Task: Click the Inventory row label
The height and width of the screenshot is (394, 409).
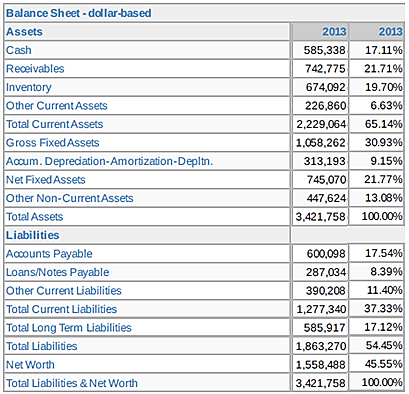Action: coord(29,87)
